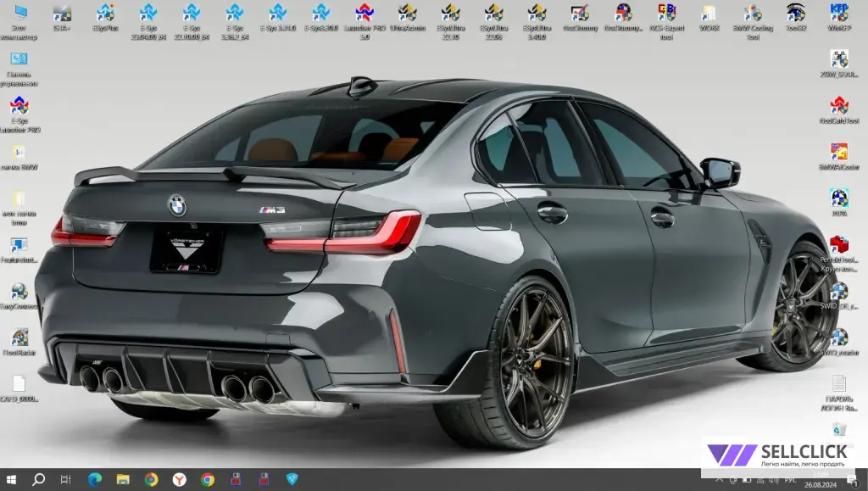Open the BMWAiCoder shortcut
Image resolution: width=868 pixels, height=491 pixels.
[839, 156]
